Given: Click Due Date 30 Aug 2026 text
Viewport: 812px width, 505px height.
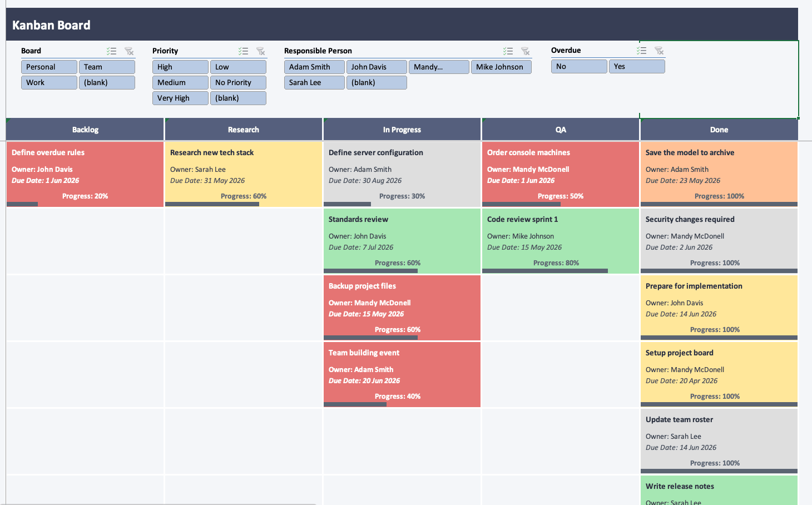Looking at the screenshot, I should pos(365,181).
